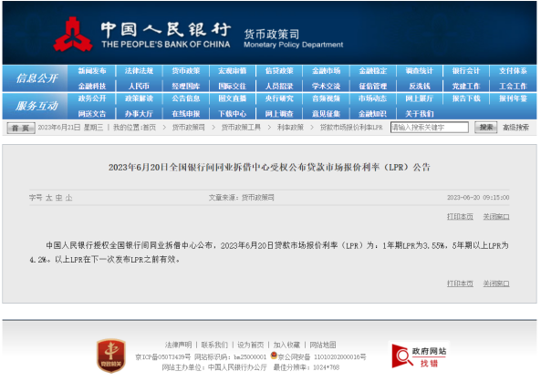This screenshot has height=392, width=541.
Task: Click the bottom 关闭窗口 link
Action: pos(496,284)
